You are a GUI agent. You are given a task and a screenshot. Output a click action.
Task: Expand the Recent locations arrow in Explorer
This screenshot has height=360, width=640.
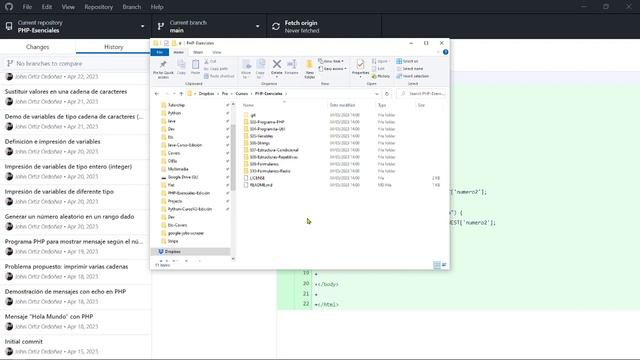(174, 93)
